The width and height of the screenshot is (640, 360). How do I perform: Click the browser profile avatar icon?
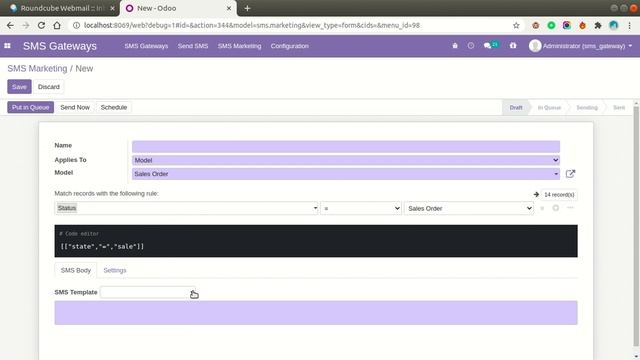pyautogui.click(x=613, y=25)
